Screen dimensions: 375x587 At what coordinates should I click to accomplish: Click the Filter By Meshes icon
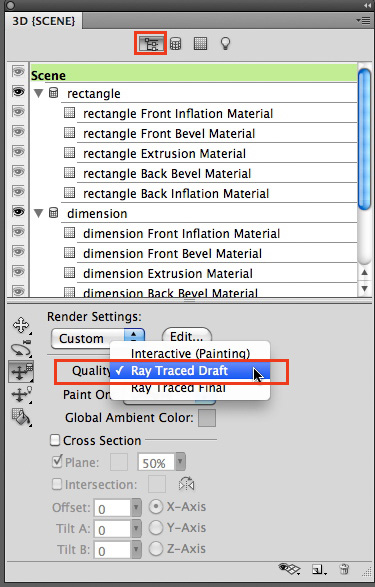[x=176, y=44]
